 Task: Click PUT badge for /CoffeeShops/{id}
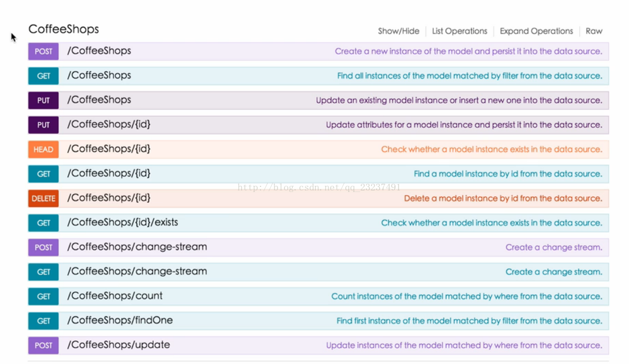click(43, 125)
